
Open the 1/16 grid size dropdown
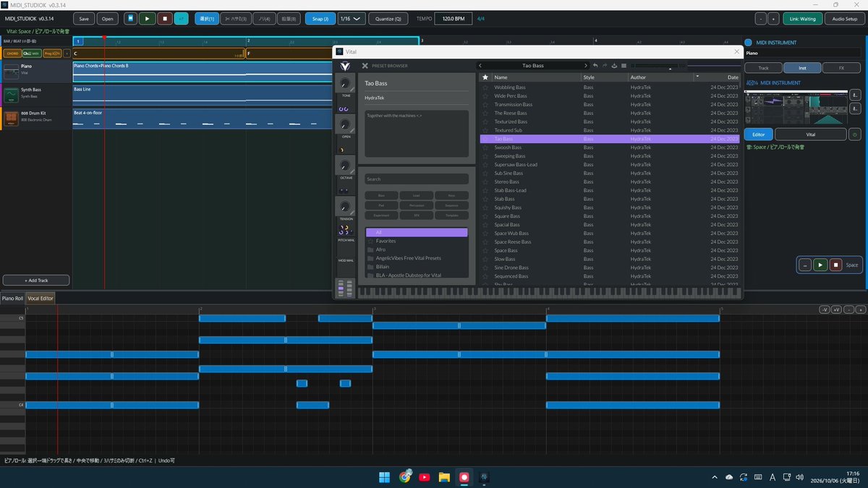352,19
